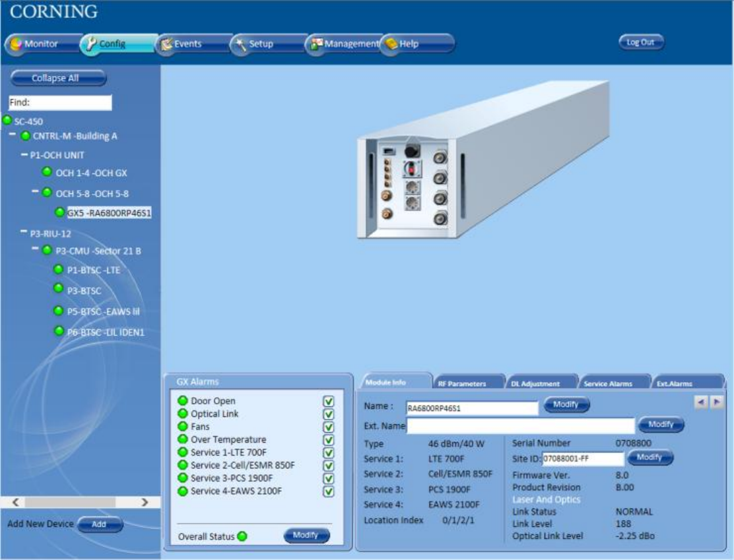Click the Ext. Name input field
Image resolution: width=734 pixels, height=560 pixels.
coord(521,425)
